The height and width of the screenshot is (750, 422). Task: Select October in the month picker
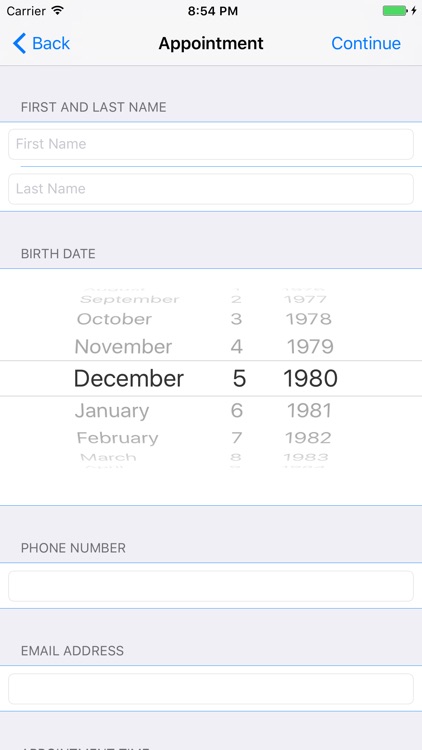(x=114, y=319)
